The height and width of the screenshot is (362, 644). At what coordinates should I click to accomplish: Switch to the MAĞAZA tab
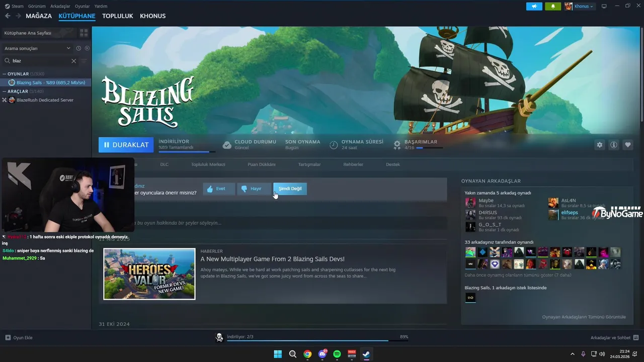[x=39, y=16]
